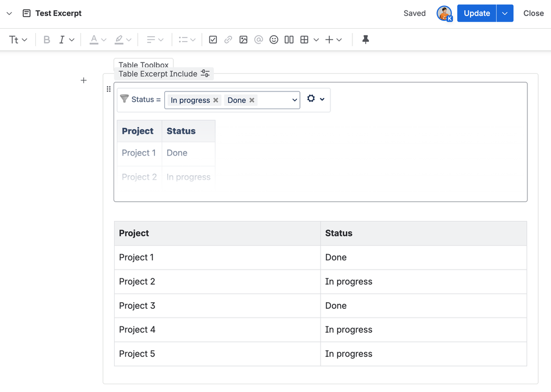The width and height of the screenshot is (551, 392).
Task: Open the table options dropdown arrow
Action: click(x=316, y=40)
